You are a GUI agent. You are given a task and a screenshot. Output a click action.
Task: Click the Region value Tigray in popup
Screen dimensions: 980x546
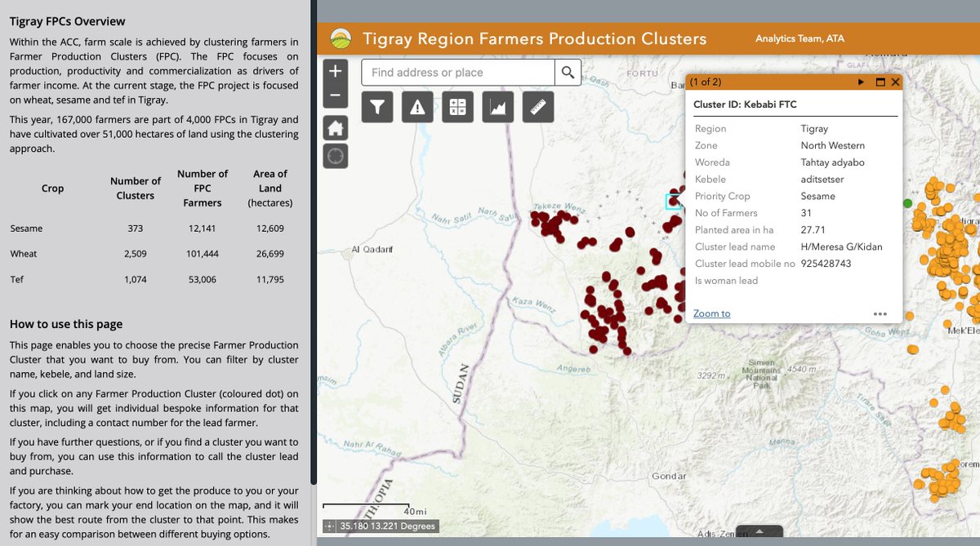coord(814,128)
